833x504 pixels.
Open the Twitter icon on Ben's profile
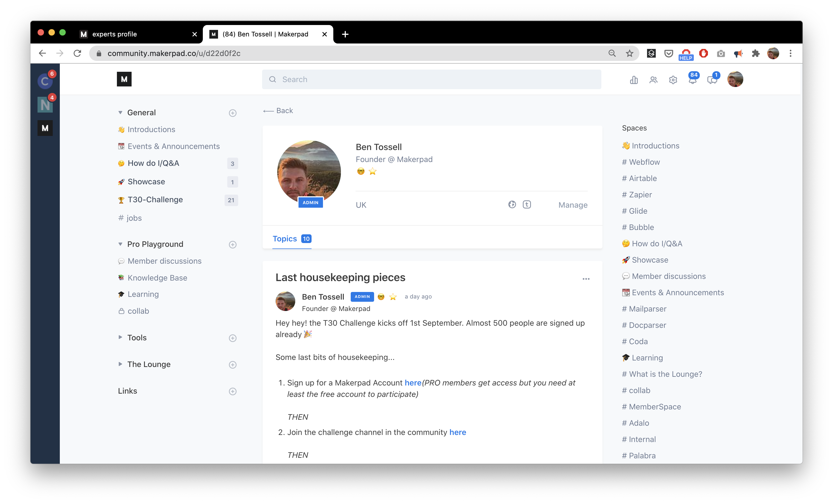[x=526, y=204]
